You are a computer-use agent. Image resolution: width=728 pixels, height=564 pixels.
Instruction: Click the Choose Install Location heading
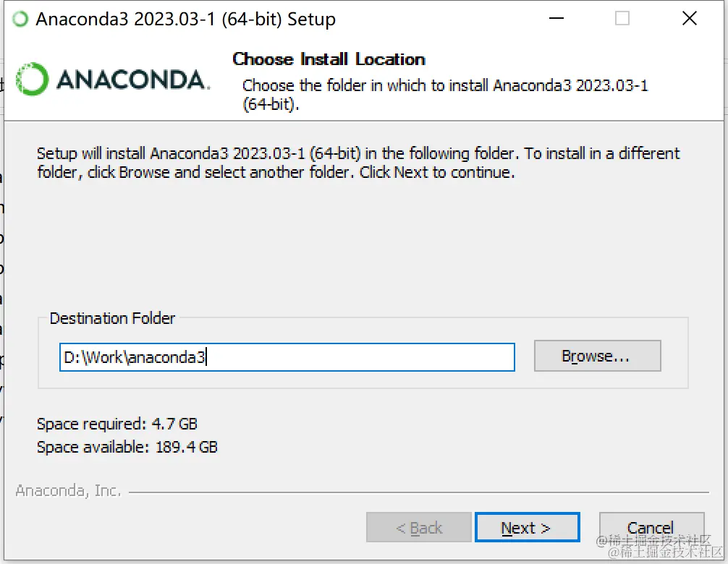coord(328,59)
